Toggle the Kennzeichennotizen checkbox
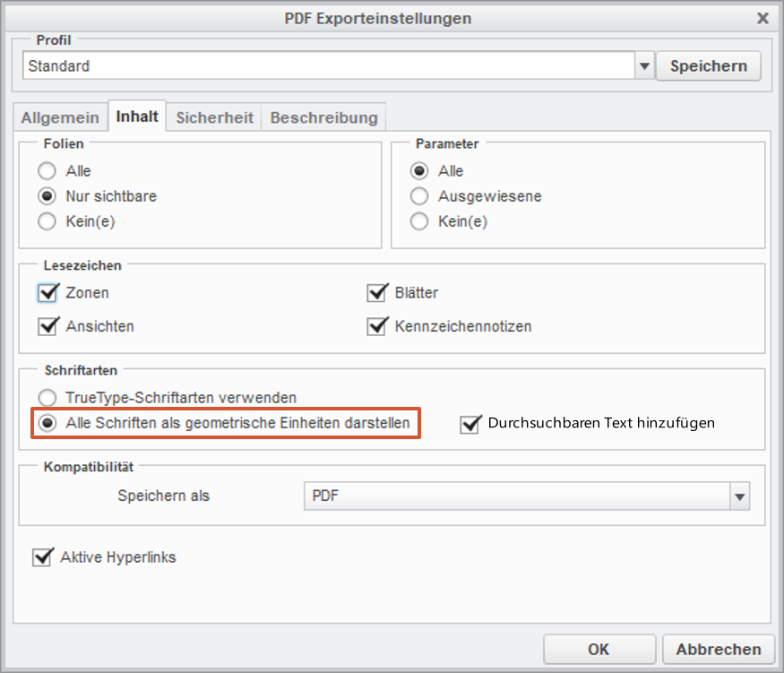This screenshot has width=784, height=673. click(377, 326)
